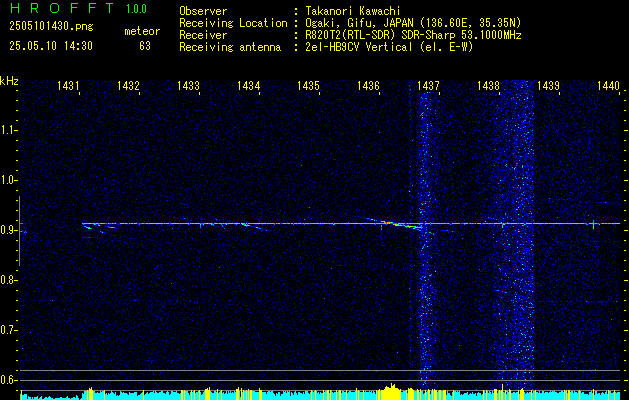
Task: Click the HROFFT program title text
Action: point(62,8)
